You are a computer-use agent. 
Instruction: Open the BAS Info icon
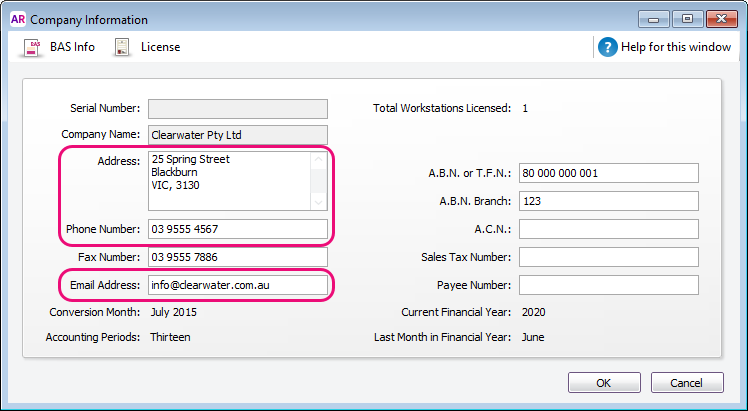click(x=32, y=48)
